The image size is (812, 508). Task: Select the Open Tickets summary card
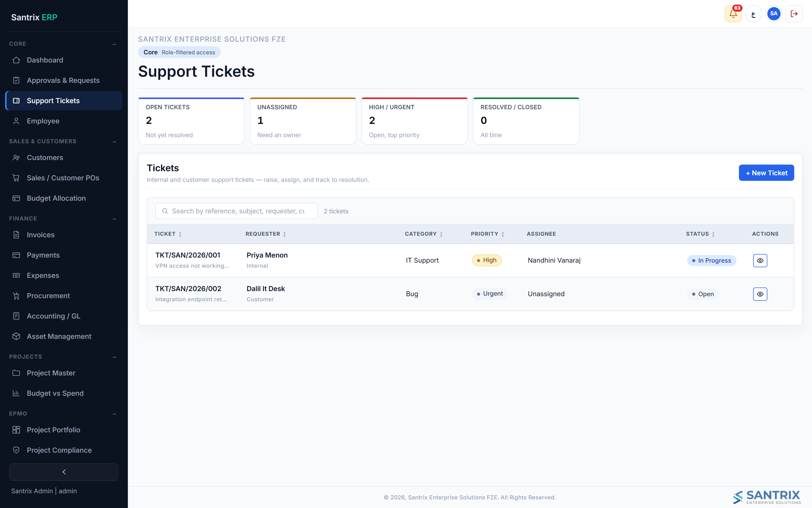[191, 121]
